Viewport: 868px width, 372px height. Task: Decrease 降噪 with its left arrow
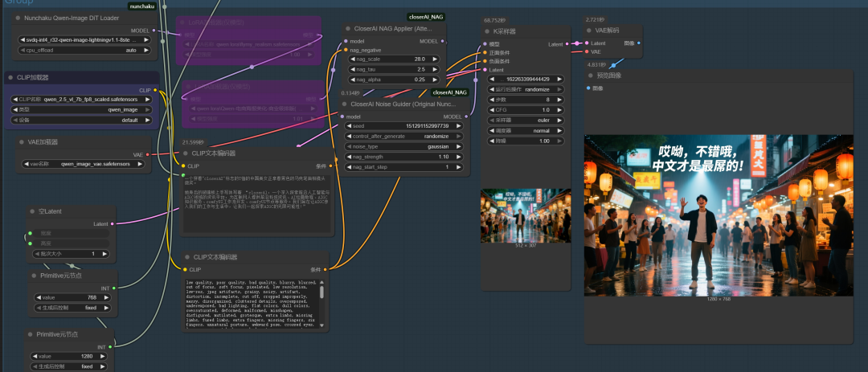coord(493,141)
